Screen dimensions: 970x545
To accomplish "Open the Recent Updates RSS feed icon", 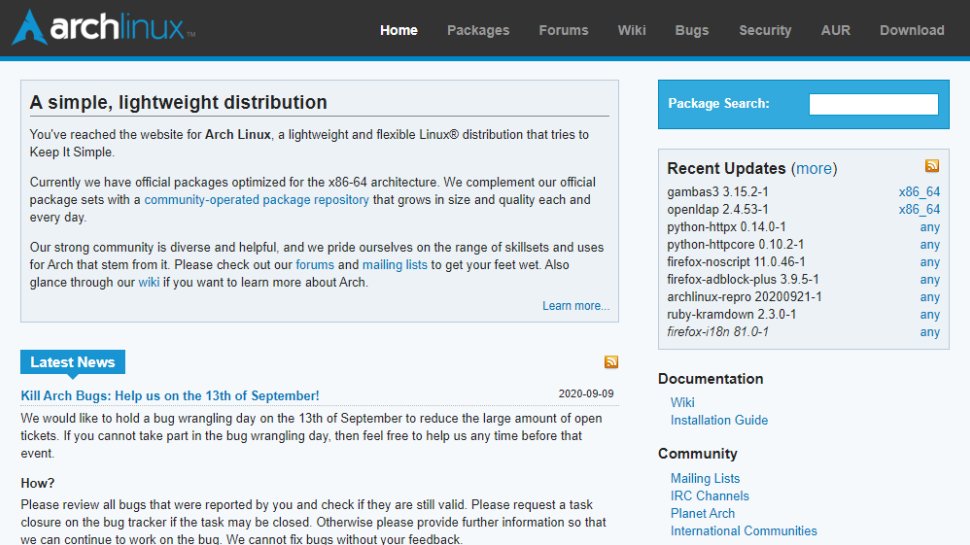I will 932,166.
